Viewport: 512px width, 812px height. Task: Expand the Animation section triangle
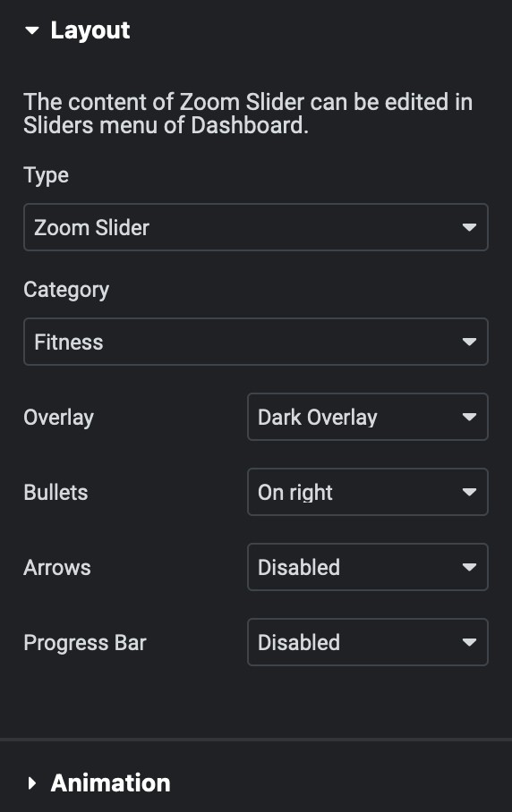tap(32, 783)
